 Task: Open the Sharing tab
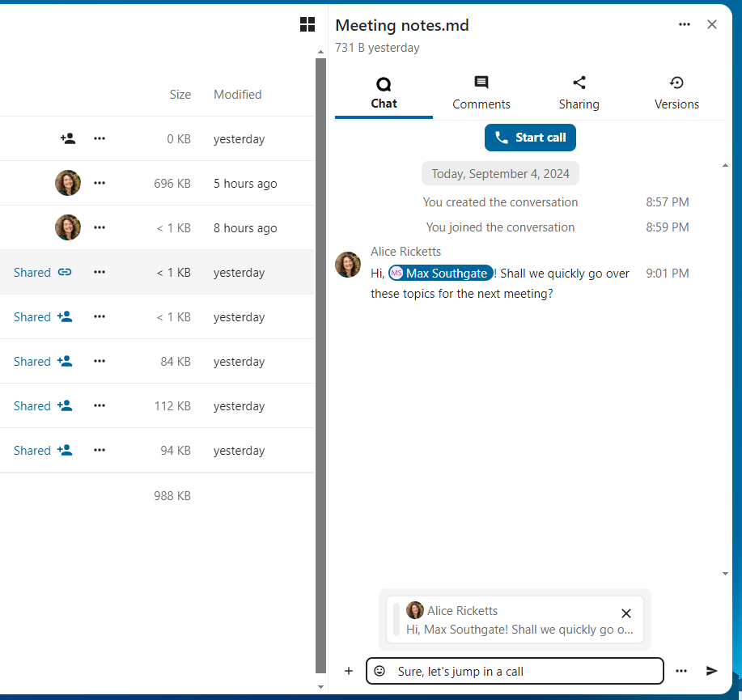pos(579,93)
